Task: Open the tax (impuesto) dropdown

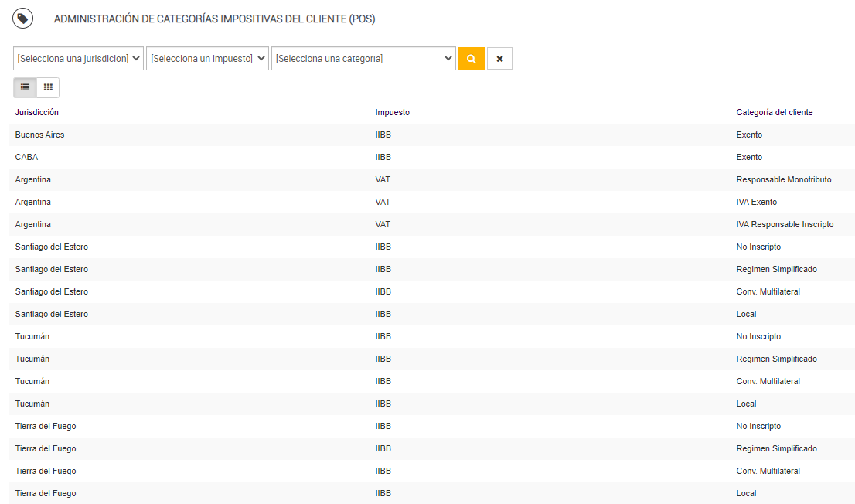Action: click(207, 59)
